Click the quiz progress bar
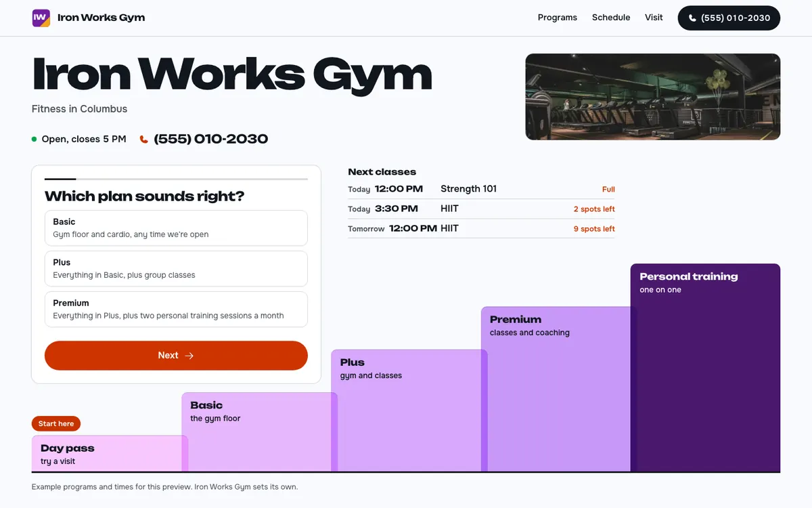Image resolution: width=812 pixels, height=508 pixels. point(176,179)
